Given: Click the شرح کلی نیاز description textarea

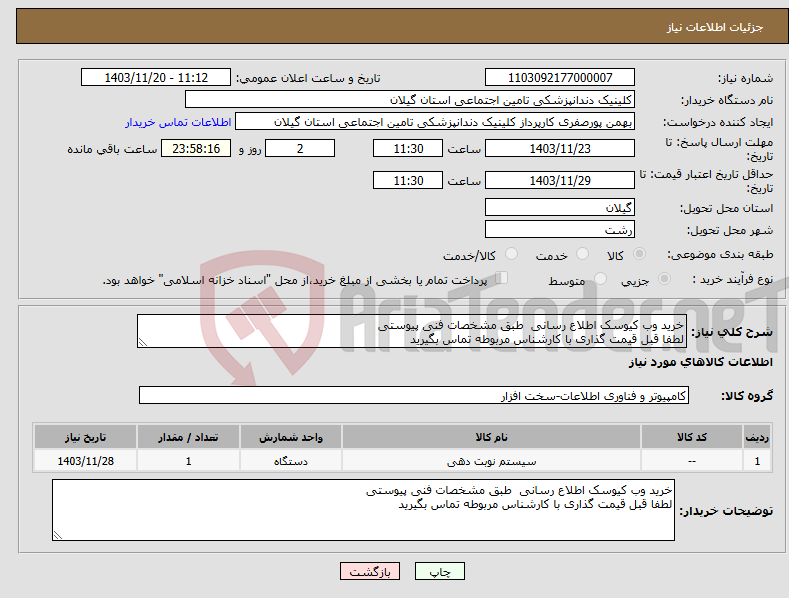Looking at the screenshot, I should click(412, 331).
